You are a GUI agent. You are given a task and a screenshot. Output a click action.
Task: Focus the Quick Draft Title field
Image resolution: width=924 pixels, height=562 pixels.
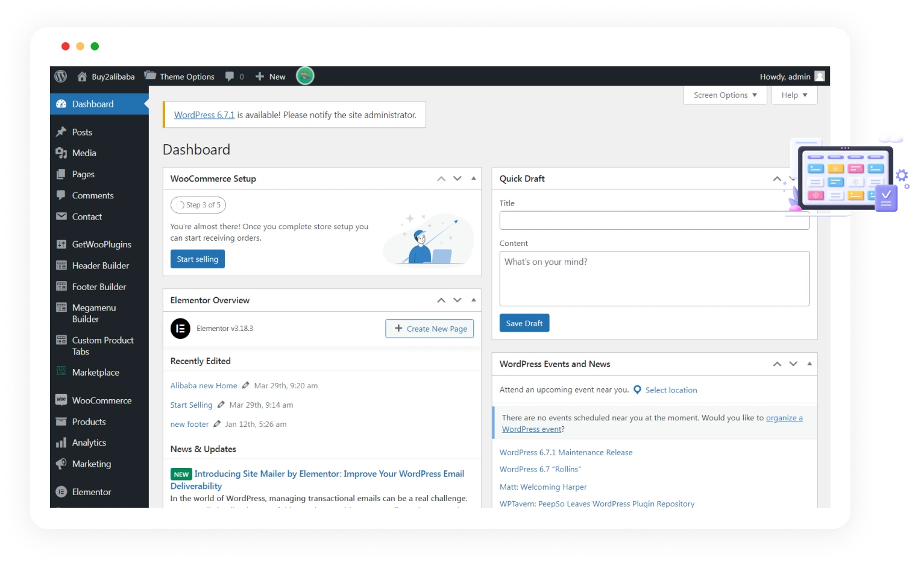(x=654, y=220)
